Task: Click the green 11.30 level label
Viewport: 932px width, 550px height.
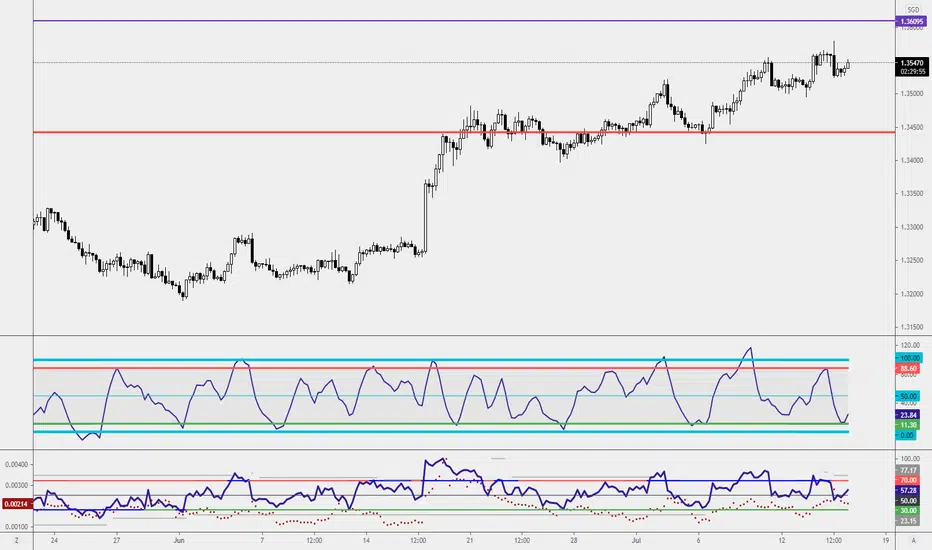Action: coord(908,425)
